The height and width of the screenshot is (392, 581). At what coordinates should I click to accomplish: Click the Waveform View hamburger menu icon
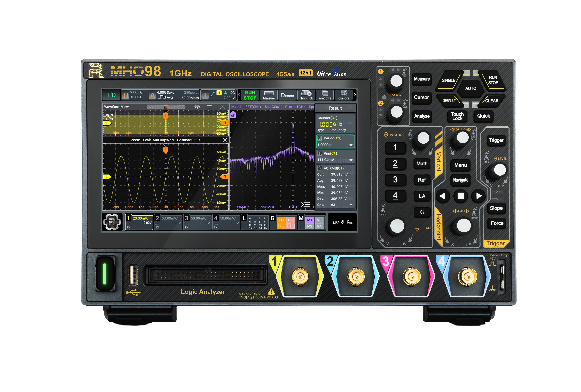pyautogui.click(x=210, y=107)
